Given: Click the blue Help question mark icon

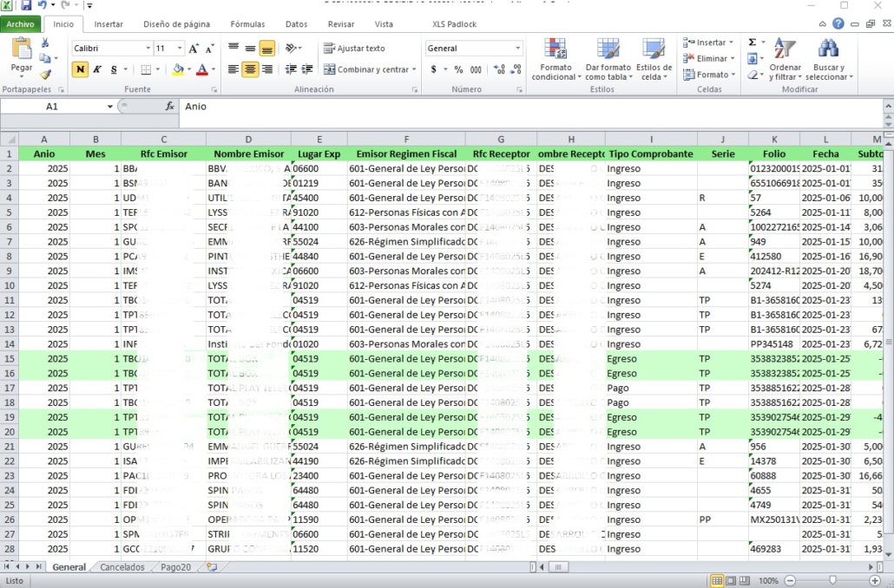Looking at the screenshot, I should [x=838, y=23].
